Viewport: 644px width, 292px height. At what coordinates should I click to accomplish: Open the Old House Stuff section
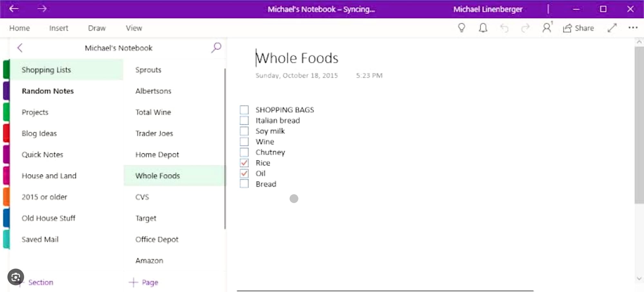pyautogui.click(x=67, y=218)
